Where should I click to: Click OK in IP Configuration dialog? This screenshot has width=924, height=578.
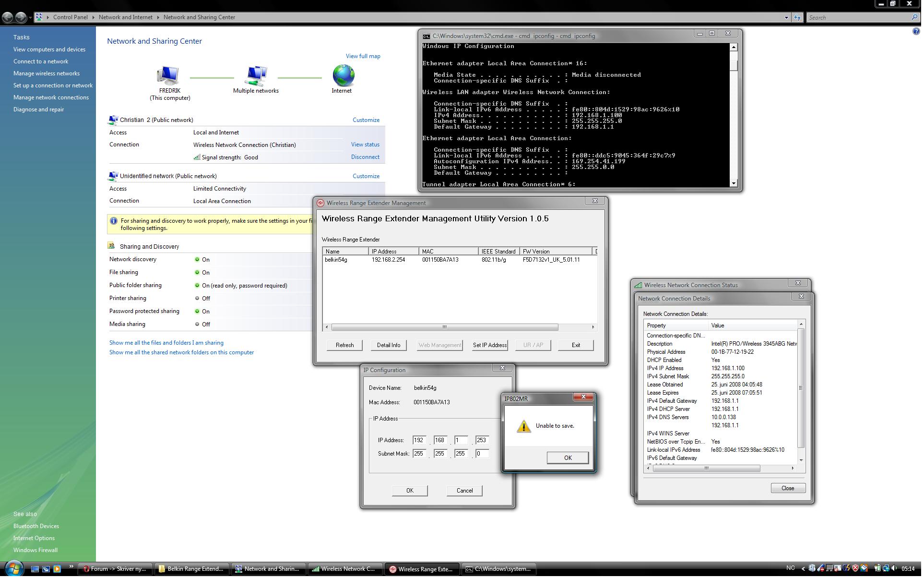click(411, 492)
